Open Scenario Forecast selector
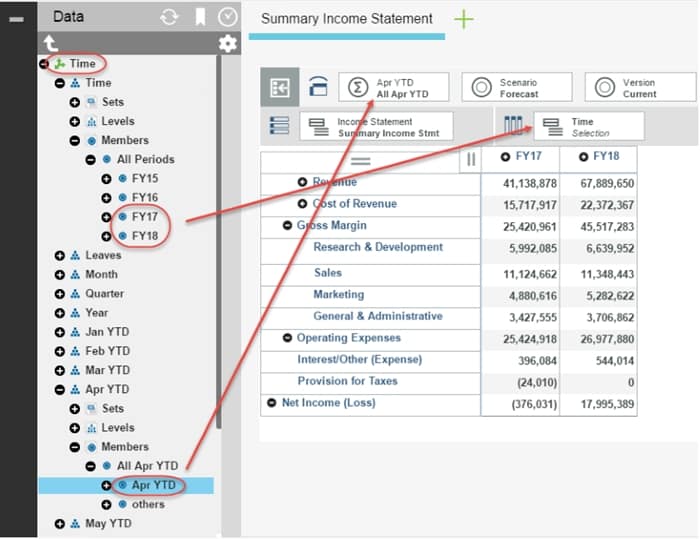The height and width of the screenshot is (539, 700). point(516,87)
